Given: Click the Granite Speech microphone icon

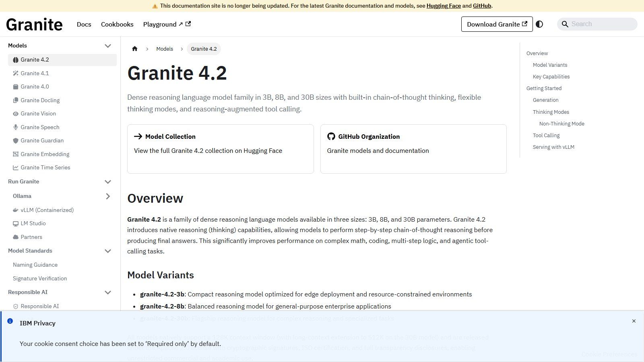Looking at the screenshot, I should click(16, 127).
